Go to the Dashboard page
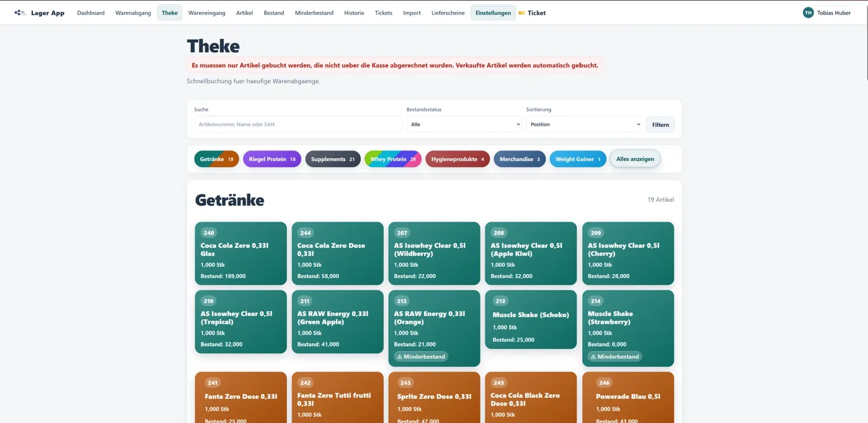Image resolution: width=868 pixels, height=423 pixels. pos(91,13)
